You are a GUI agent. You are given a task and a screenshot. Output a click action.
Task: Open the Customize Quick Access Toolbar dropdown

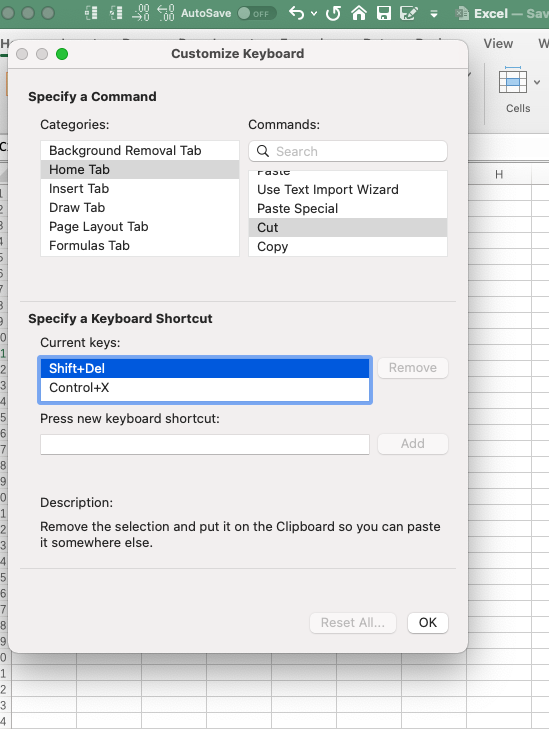click(434, 14)
